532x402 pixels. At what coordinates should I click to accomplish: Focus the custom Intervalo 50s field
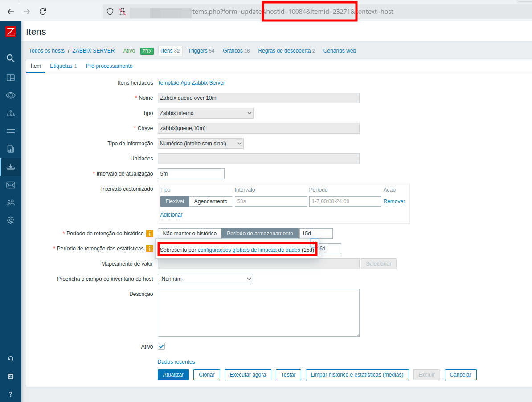(x=271, y=201)
